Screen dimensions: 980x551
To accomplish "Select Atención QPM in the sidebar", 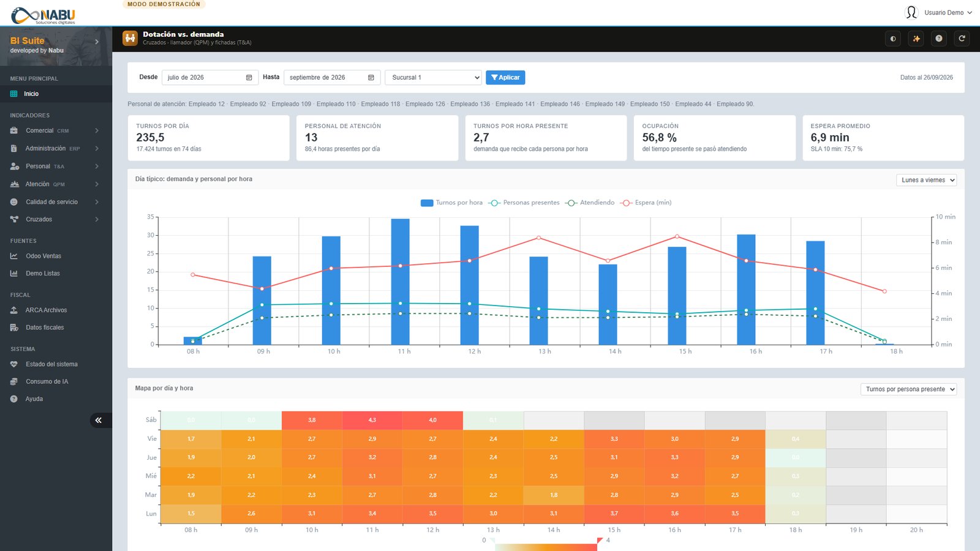I will (x=56, y=184).
